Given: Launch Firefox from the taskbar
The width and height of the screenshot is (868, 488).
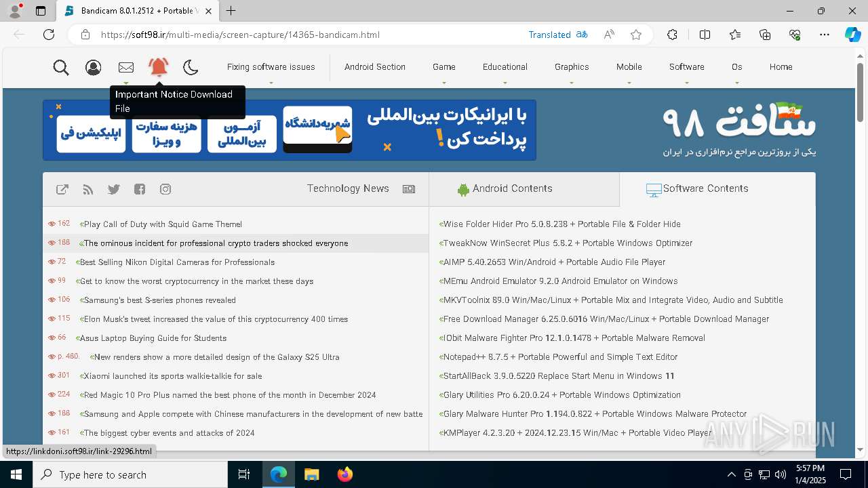Looking at the screenshot, I should (344, 474).
